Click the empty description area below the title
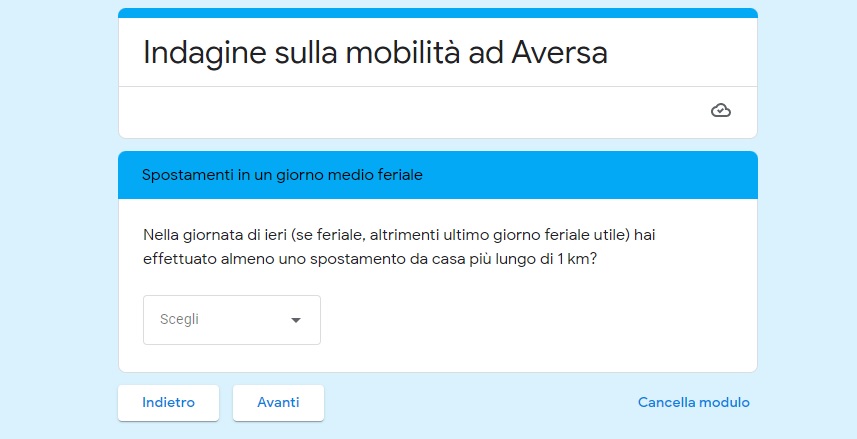 [410, 112]
